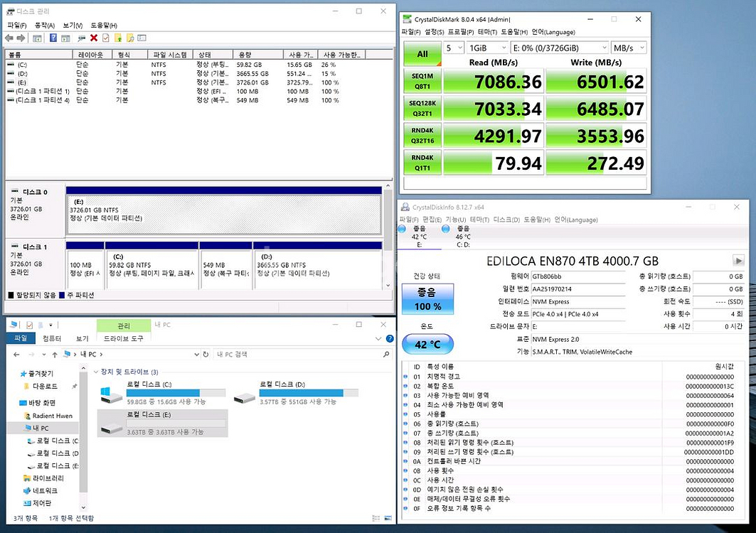Open the Explorer recent locations dropdown arrow
The height and width of the screenshot is (533, 756).
point(43,354)
